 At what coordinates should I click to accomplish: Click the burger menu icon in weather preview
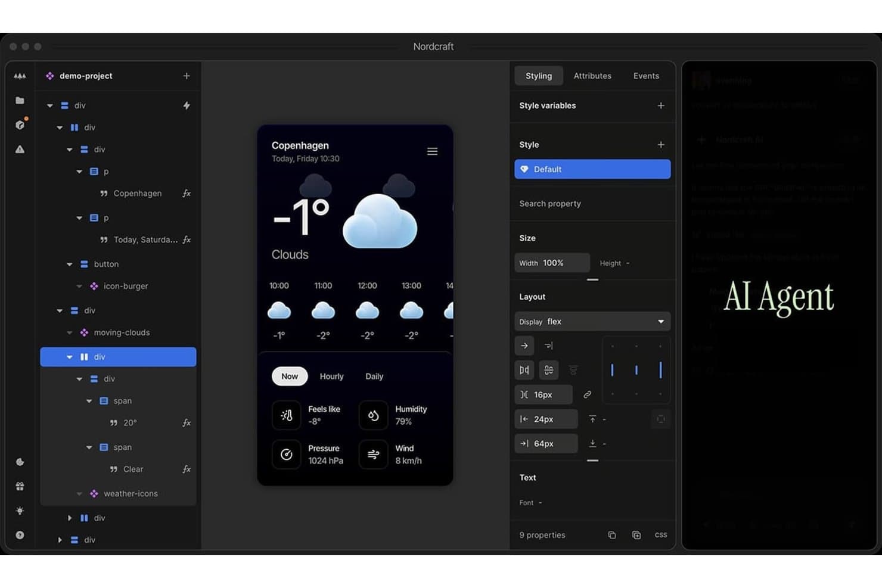click(433, 151)
